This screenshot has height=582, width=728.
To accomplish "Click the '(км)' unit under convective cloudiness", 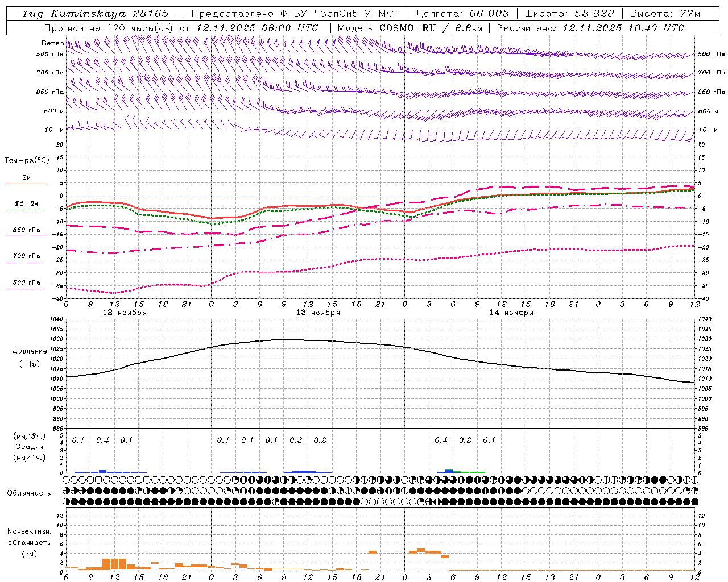I will [29, 553].
